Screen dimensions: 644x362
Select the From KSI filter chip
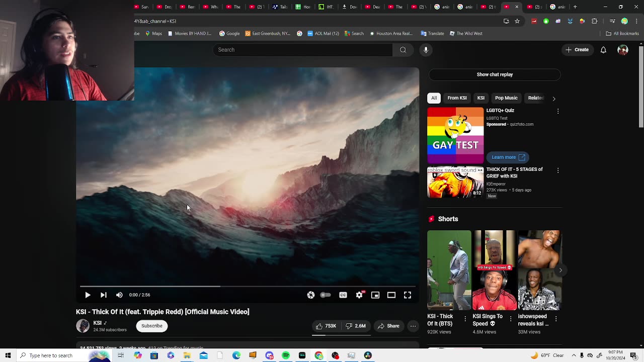coord(457,98)
